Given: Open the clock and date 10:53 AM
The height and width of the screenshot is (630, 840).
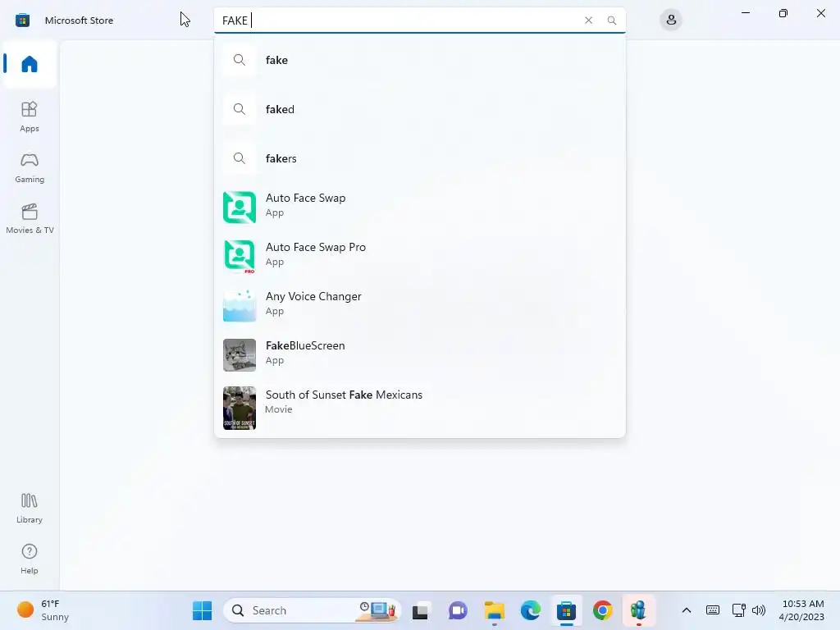Looking at the screenshot, I should click(x=801, y=610).
